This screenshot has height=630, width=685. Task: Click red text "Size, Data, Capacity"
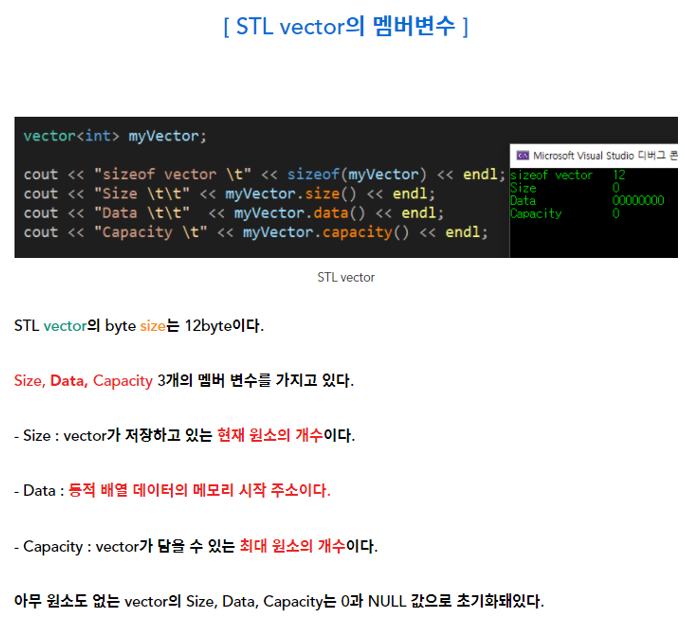tap(83, 381)
